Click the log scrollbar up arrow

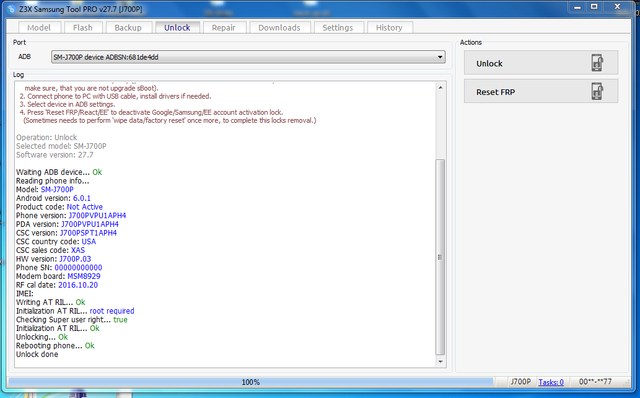tap(440, 87)
